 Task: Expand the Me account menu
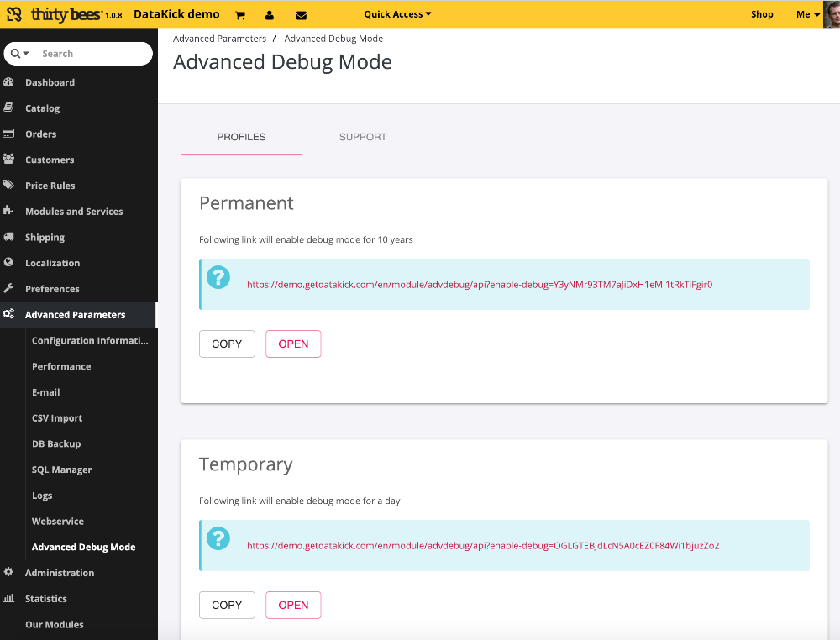[807, 14]
